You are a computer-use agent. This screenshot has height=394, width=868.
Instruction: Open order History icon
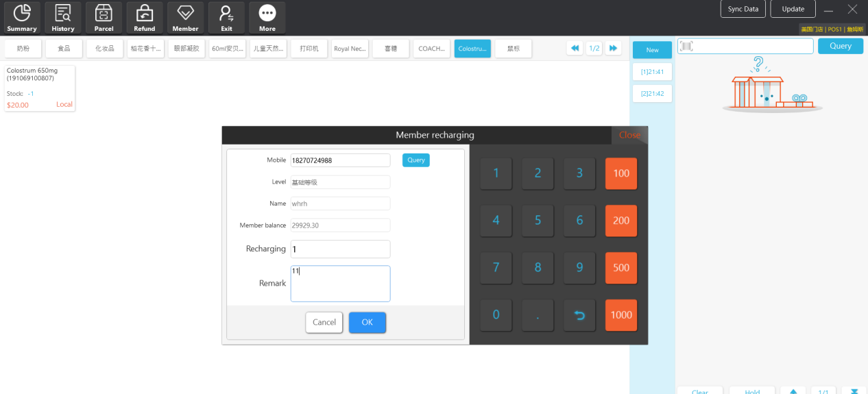[x=63, y=18]
